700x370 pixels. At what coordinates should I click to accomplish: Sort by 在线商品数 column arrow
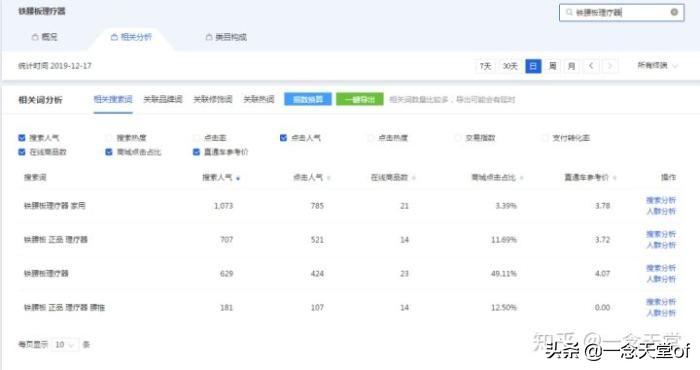pyautogui.click(x=414, y=178)
